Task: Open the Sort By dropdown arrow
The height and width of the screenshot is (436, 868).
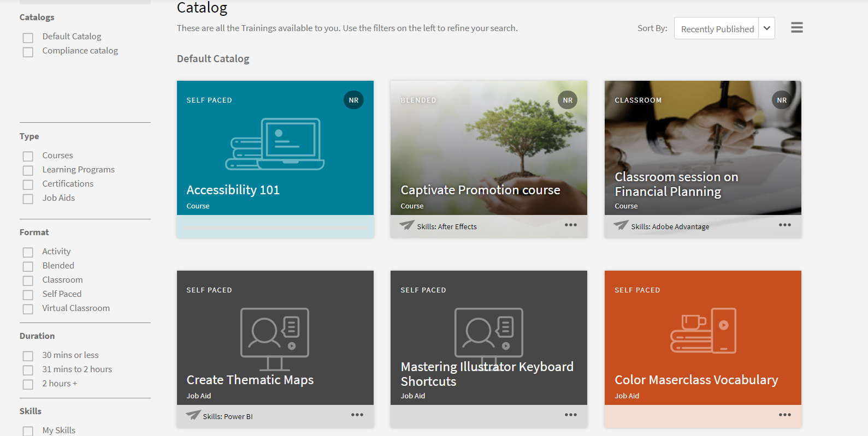Action: click(767, 28)
